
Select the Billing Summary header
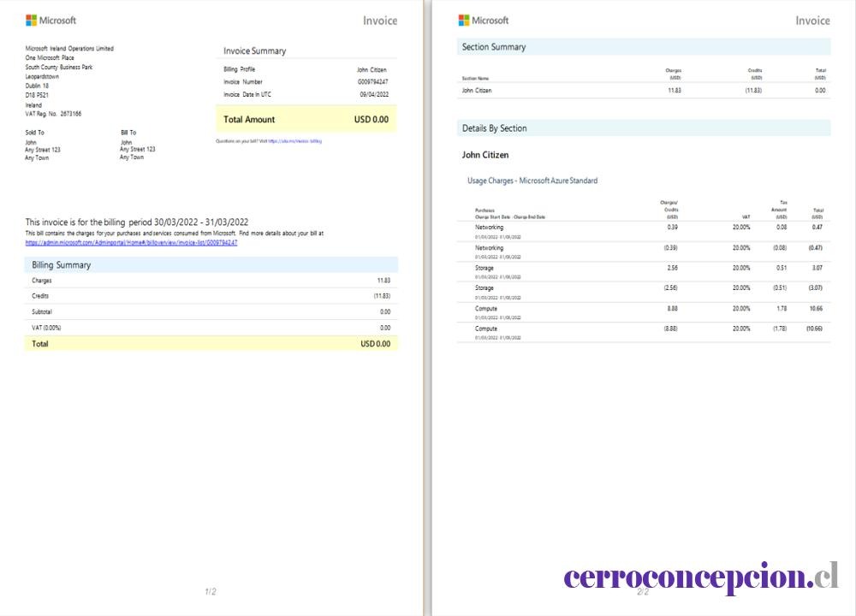[211, 264]
